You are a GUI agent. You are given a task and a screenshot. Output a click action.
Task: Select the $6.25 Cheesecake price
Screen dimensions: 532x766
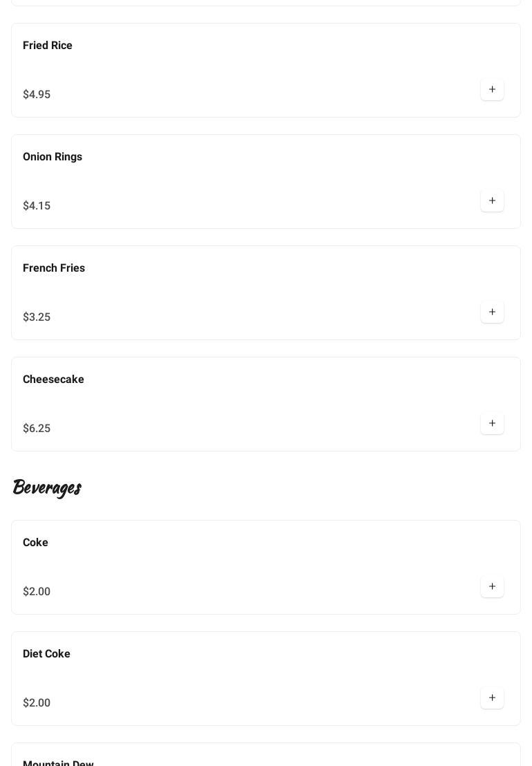click(x=37, y=429)
